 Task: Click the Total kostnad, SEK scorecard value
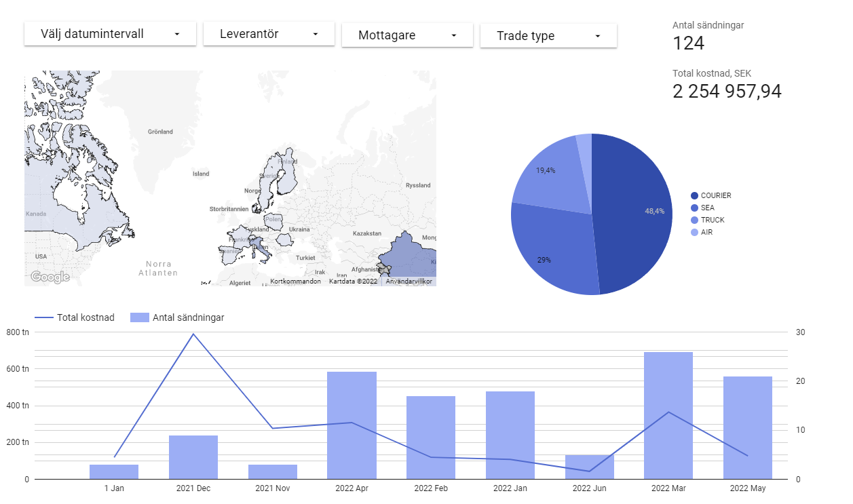tap(727, 92)
